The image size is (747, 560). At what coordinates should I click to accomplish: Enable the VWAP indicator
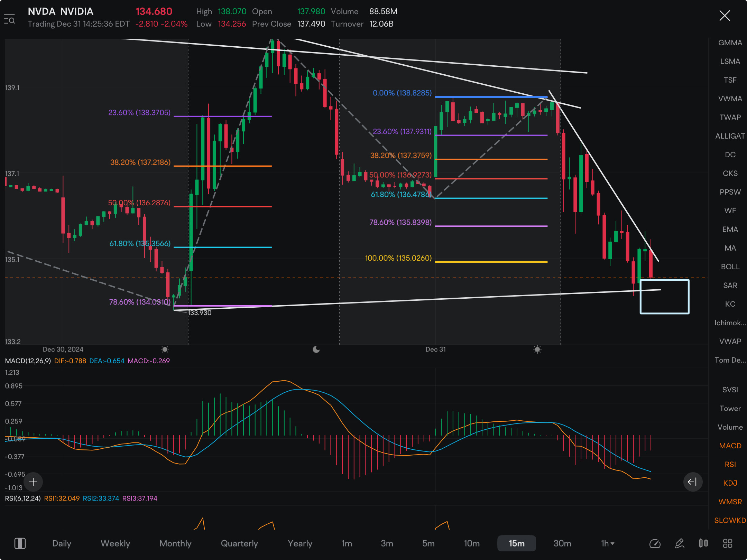(x=730, y=341)
